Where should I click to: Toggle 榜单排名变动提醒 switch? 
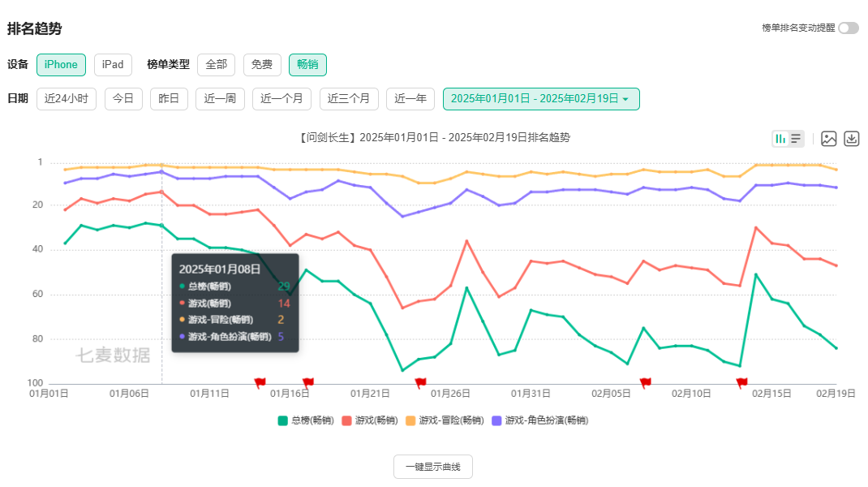tap(848, 28)
